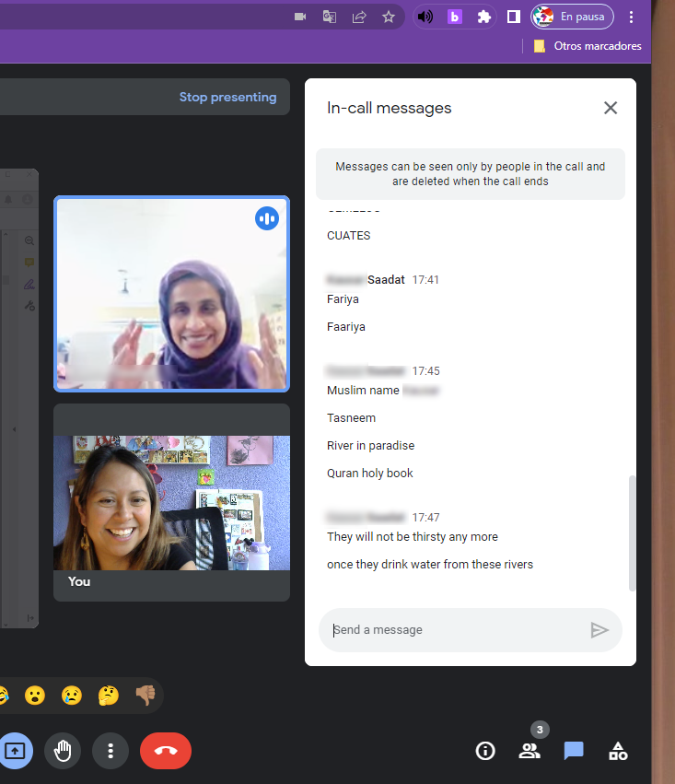
Task: Click the red leave call button
Action: tap(166, 751)
